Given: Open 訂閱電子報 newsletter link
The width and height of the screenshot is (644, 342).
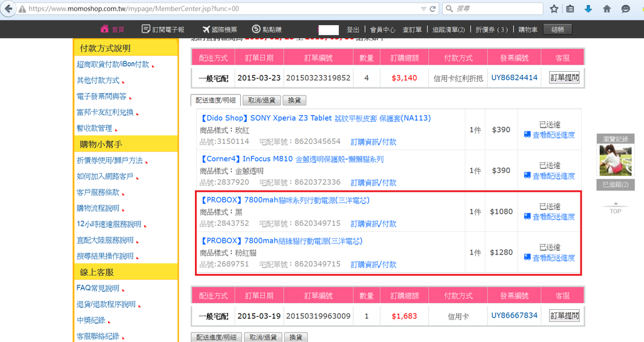Looking at the screenshot, I should pyautogui.click(x=163, y=29).
